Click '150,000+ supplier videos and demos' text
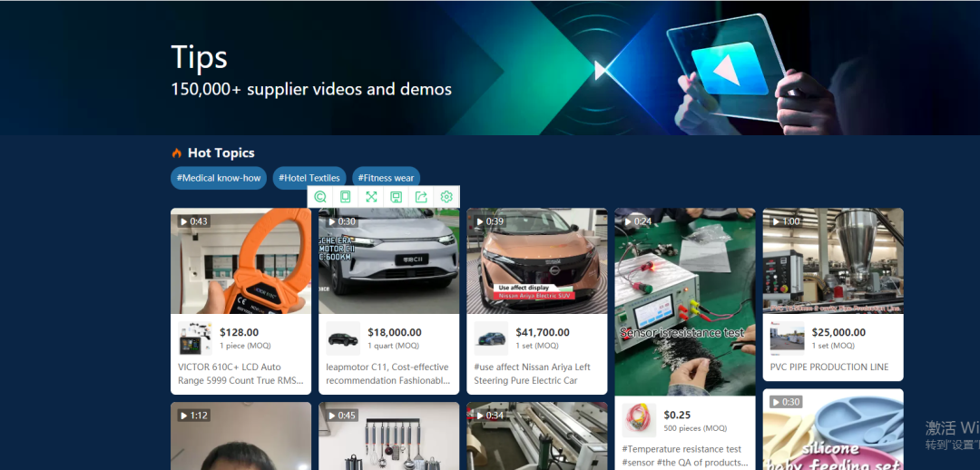The height and width of the screenshot is (470, 980). [x=311, y=90]
